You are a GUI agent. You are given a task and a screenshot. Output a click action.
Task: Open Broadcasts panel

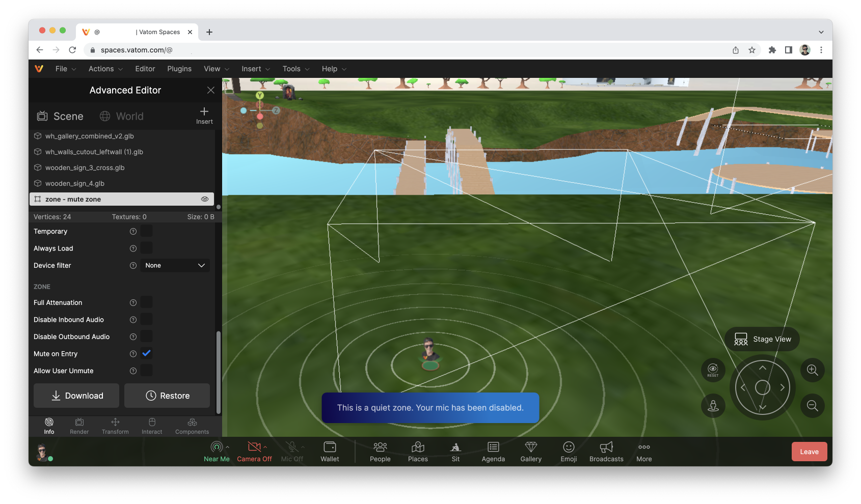point(606,452)
